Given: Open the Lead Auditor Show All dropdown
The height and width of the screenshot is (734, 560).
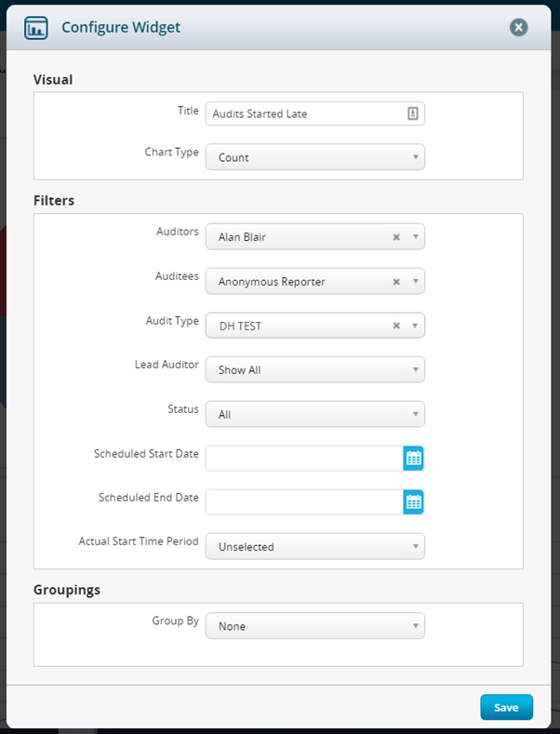Looking at the screenshot, I should 315,369.
